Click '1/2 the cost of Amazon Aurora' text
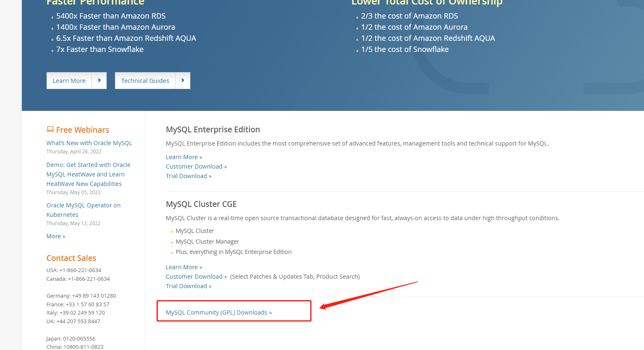 coord(415,27)
